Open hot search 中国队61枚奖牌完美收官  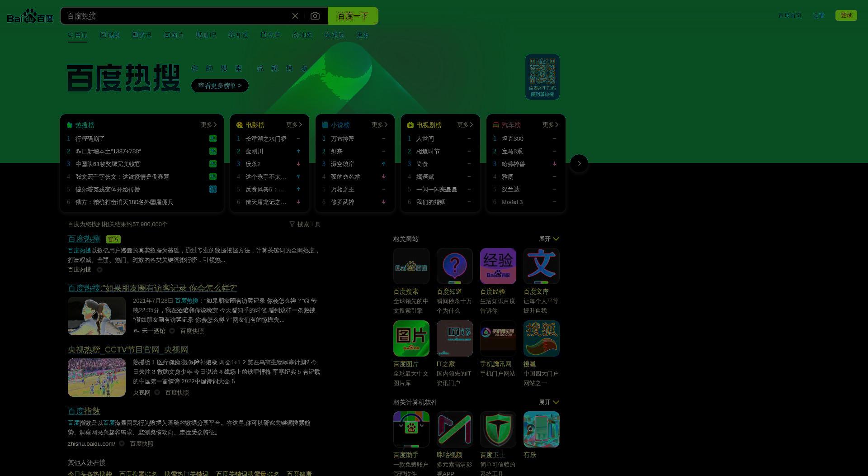108,164
